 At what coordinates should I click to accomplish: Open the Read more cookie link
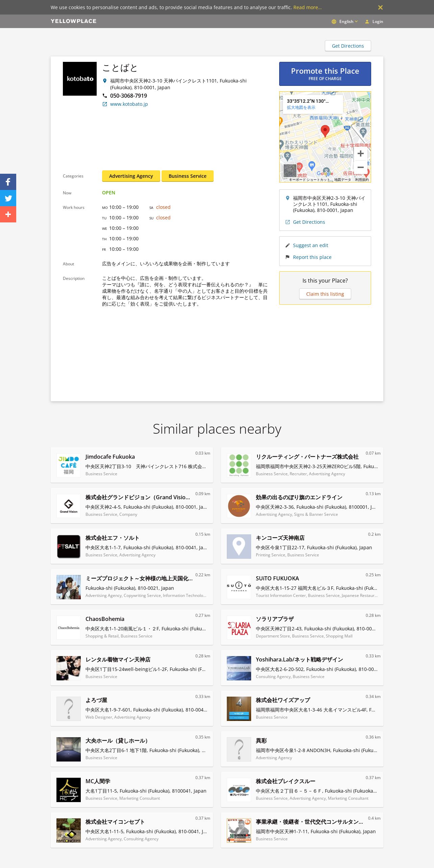click(307, 7)
